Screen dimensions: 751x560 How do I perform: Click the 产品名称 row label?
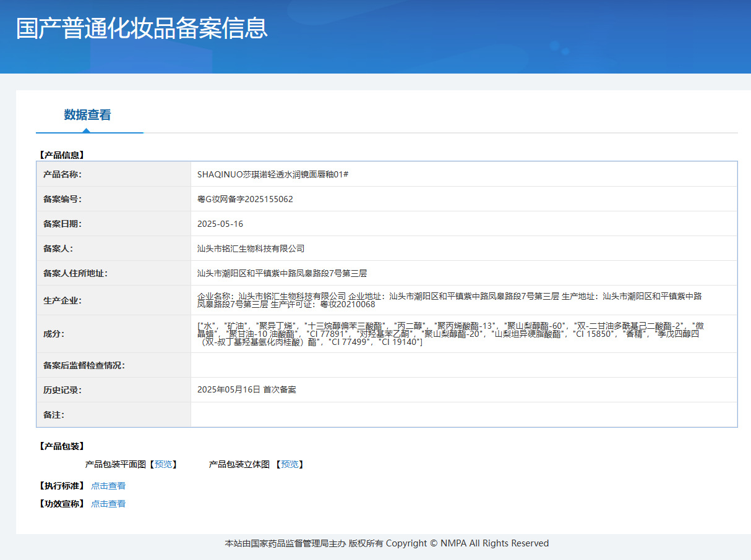pyautogui.click(x=62, y=174)
